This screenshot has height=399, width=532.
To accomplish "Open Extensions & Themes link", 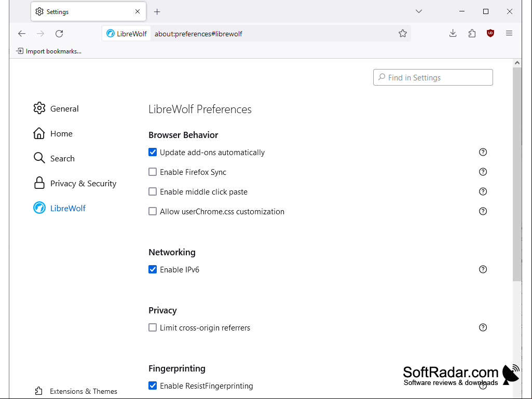I will pyautogui.click(x=76, y=391).
